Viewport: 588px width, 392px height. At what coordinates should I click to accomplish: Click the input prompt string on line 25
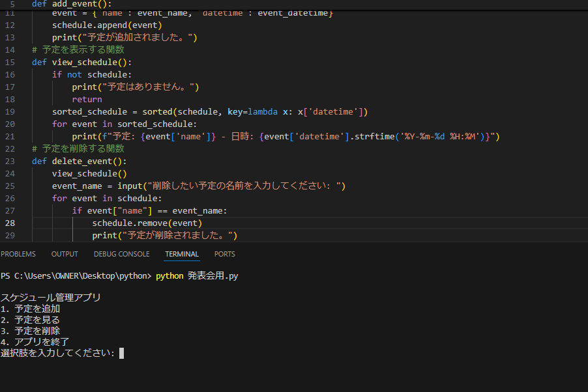(x=244, y=186)
